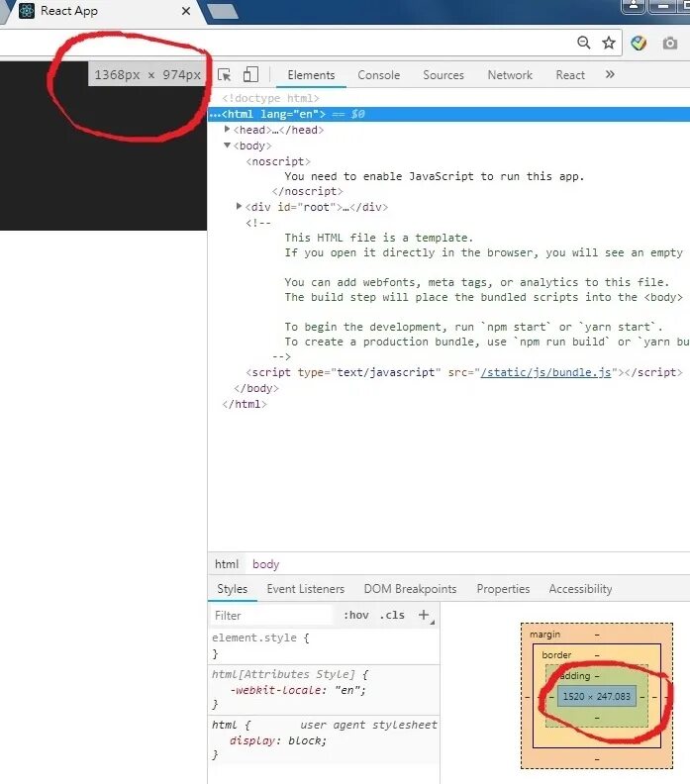This screenshot has height=784, width=690.
Task: Switch to the Console tab
Action: pos(378,75)
